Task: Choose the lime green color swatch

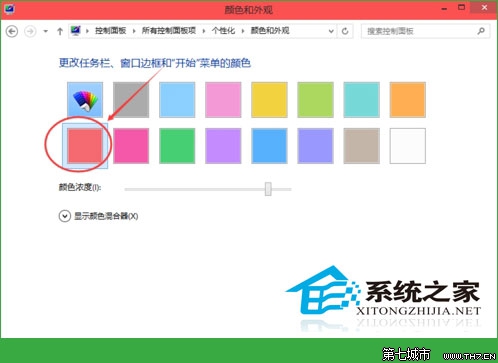Action: point(315,100)
